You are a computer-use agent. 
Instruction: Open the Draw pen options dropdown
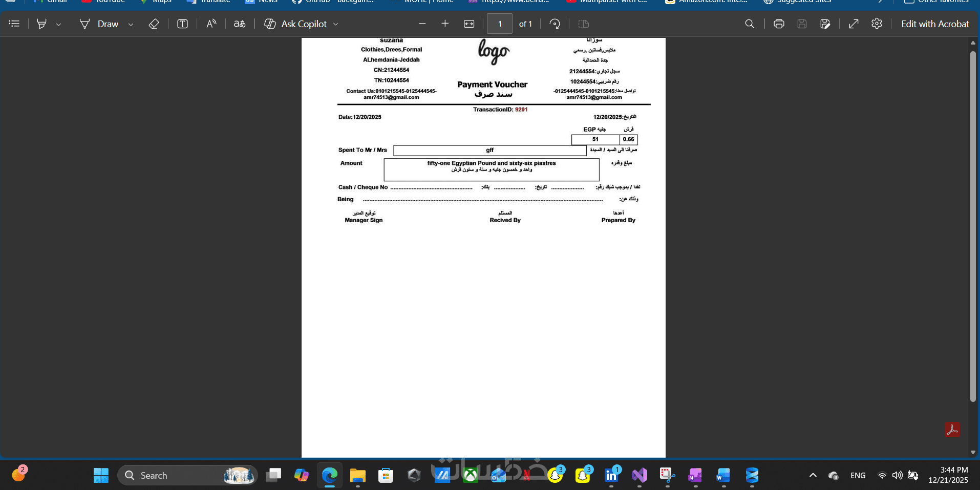(131, 24)
